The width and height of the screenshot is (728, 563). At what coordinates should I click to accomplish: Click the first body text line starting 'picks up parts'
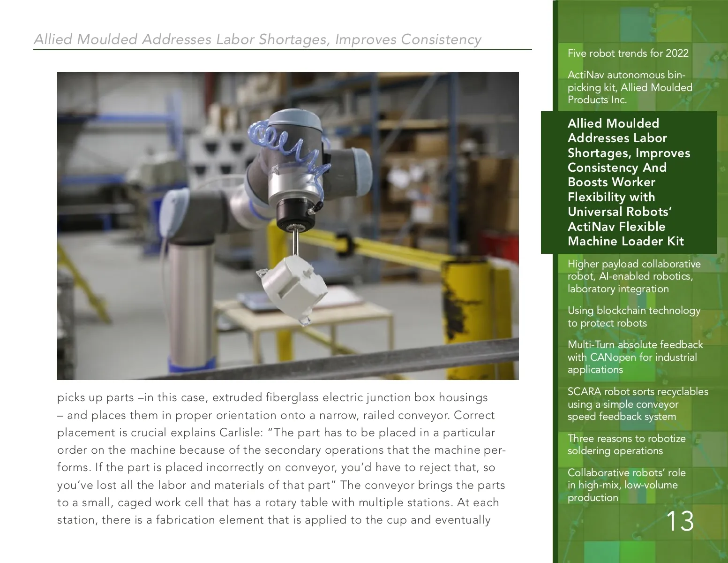pyautogui.click(x=272, y=397)
